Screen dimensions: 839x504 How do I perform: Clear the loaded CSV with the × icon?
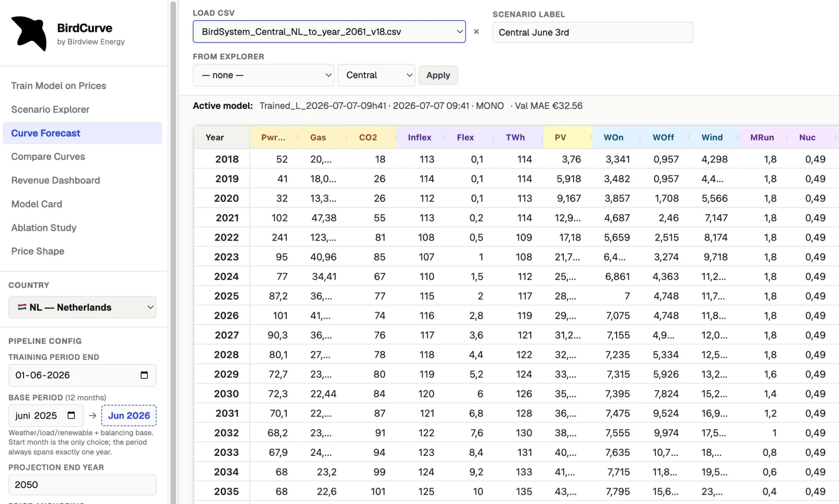point(476,31)
